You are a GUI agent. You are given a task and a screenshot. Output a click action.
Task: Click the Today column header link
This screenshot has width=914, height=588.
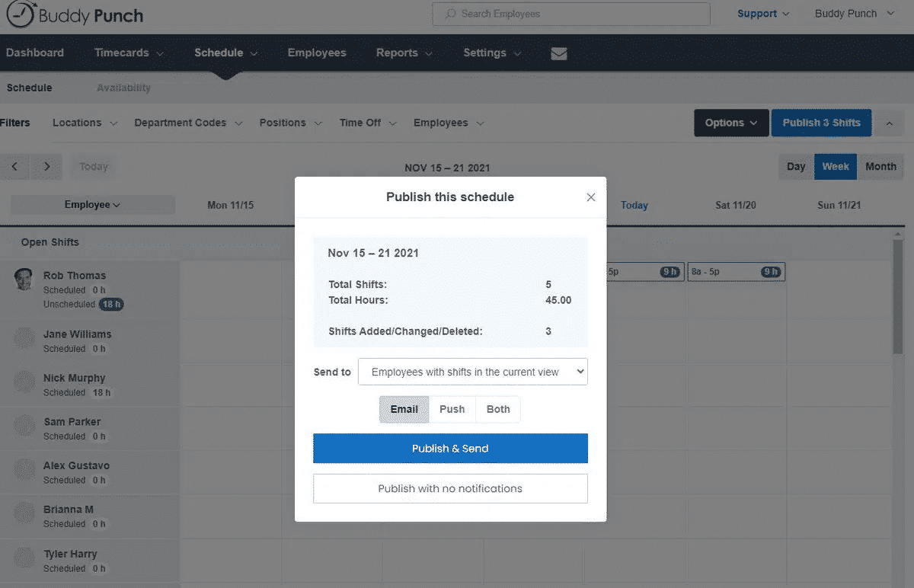(634, 205)
